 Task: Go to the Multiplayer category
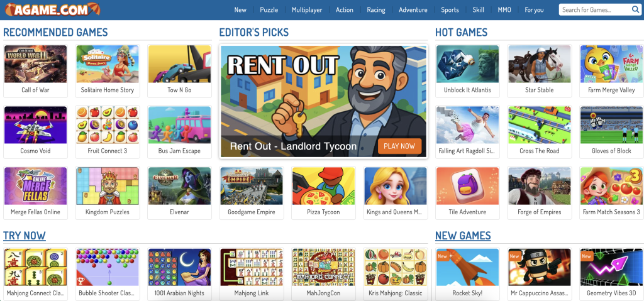click(307, 10)
